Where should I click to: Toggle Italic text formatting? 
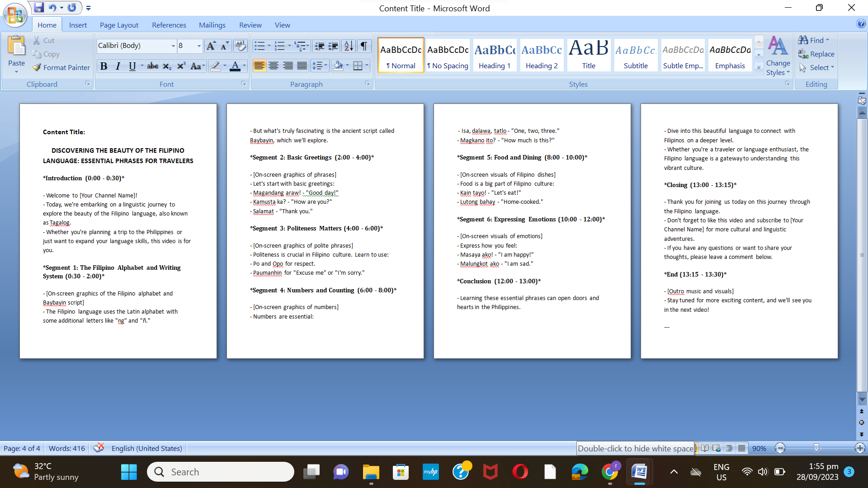coord(118,66)
